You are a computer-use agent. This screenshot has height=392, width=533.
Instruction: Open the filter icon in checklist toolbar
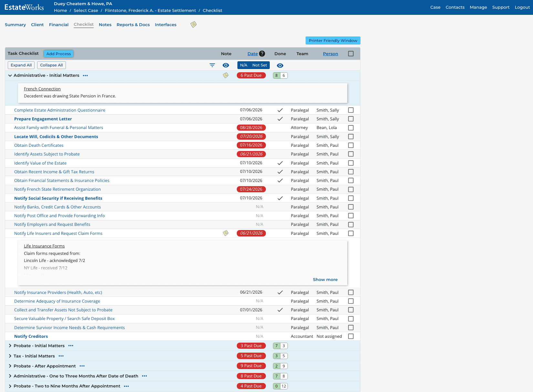[x=212, y=65]
